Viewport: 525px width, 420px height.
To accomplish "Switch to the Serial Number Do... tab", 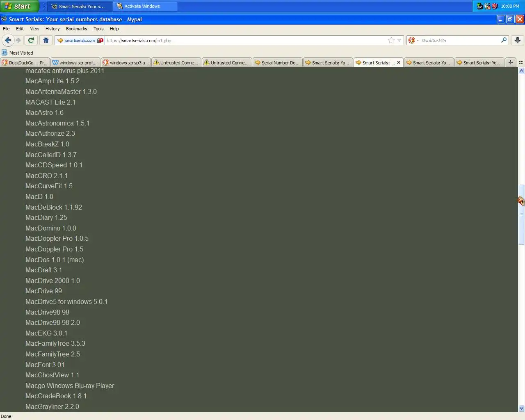I will [x=277, y=62].
